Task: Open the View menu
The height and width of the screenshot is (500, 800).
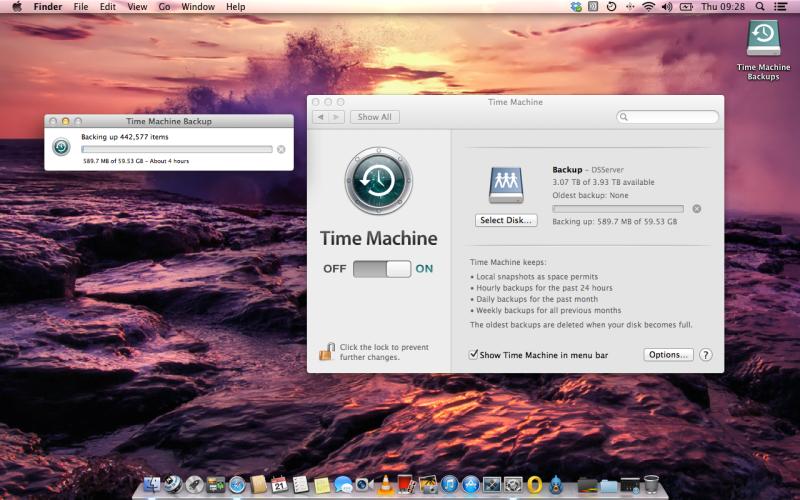Action: [137, 7]
